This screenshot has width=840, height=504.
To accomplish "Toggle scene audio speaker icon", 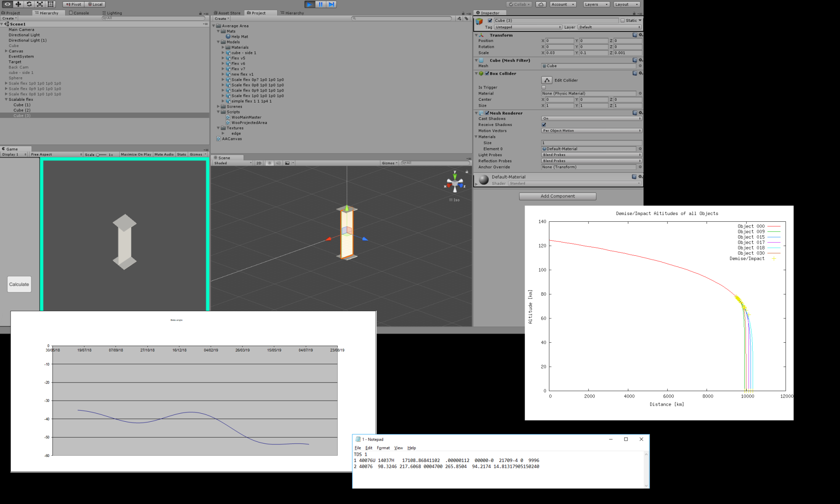I will pos(278,163).
